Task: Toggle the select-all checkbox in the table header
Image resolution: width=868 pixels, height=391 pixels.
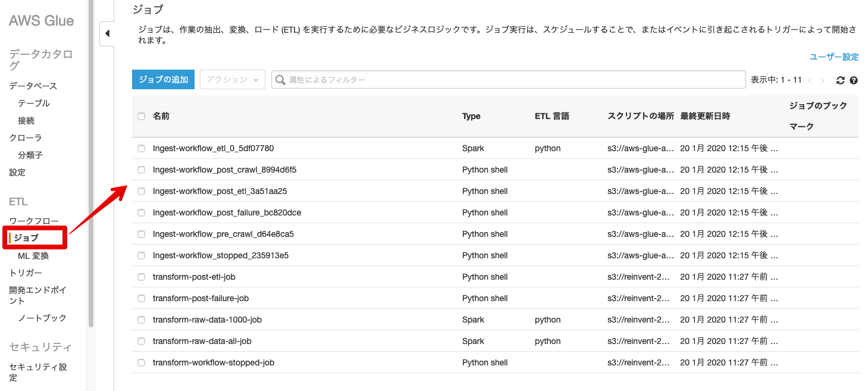Action: point(141,116)
